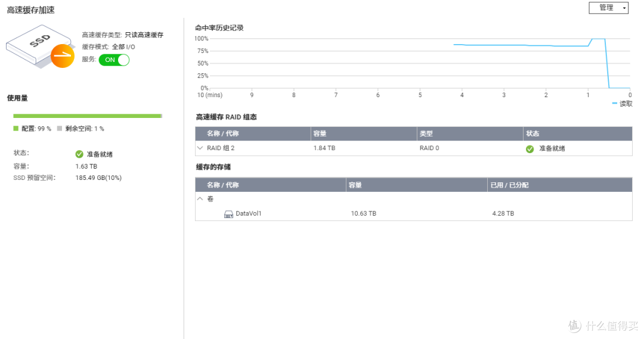This screenshot has width=644, height=339.
Task: Click the 高速缓存加速 page title
Action: [31, 10]
